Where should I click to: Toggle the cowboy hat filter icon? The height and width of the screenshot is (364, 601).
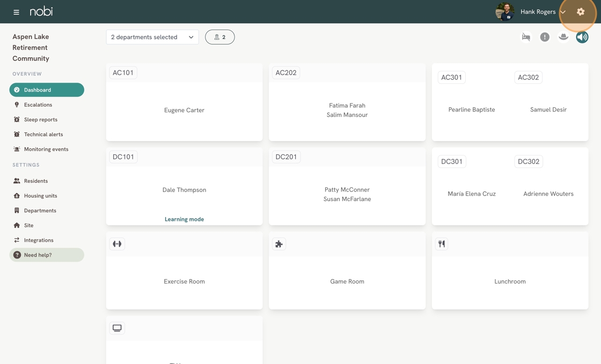point(563,37)
